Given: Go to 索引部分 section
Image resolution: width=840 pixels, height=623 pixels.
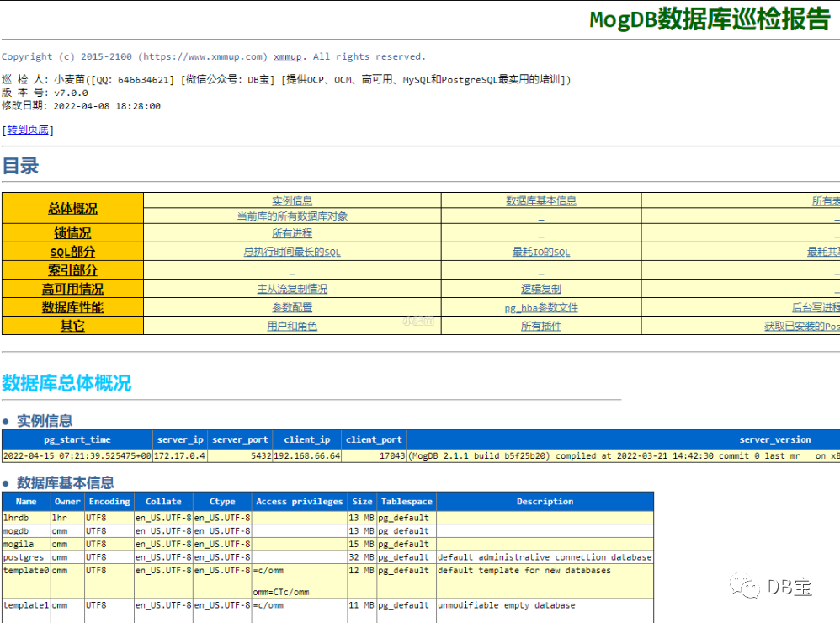Looking at the screenshot, I should click(x=72, y=270).
